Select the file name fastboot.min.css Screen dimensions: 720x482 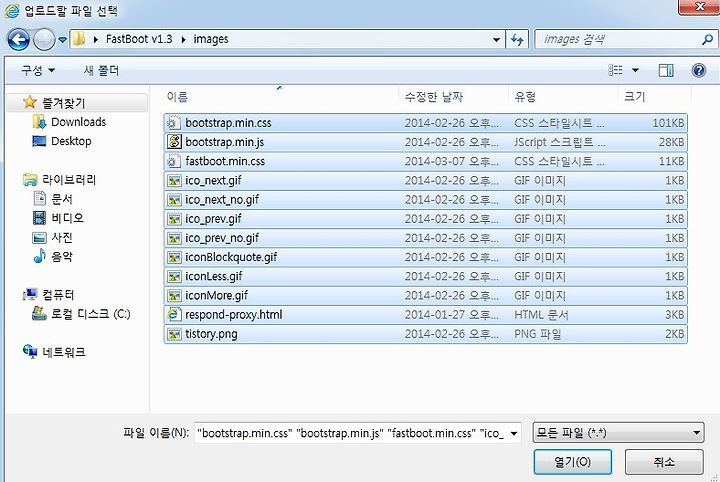(225, 162)
